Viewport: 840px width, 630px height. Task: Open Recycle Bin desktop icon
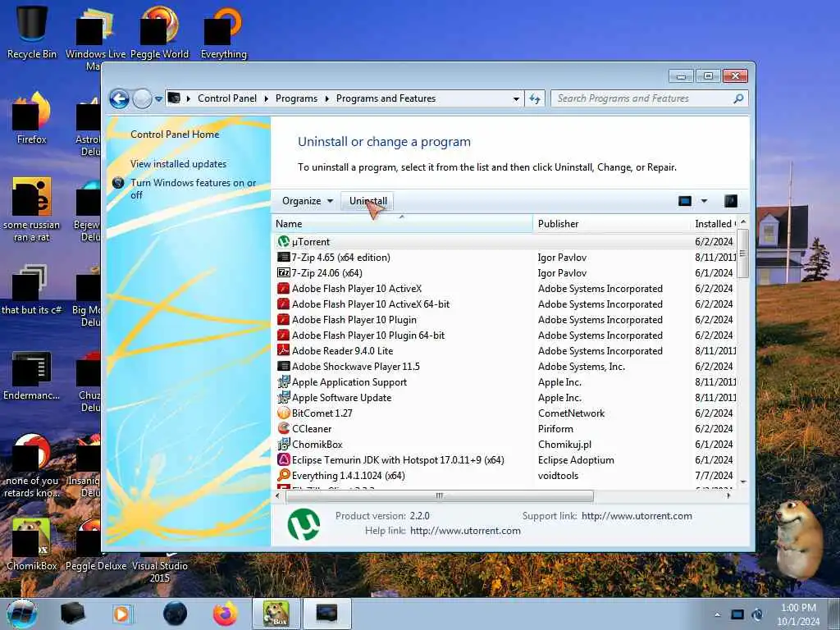click(x=31, y=30)
